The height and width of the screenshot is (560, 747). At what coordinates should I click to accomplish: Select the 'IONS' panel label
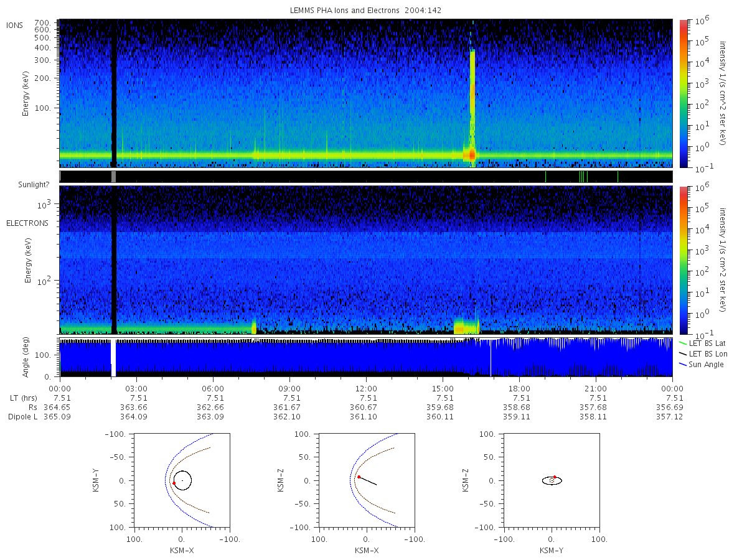click(x=16, y=26)
